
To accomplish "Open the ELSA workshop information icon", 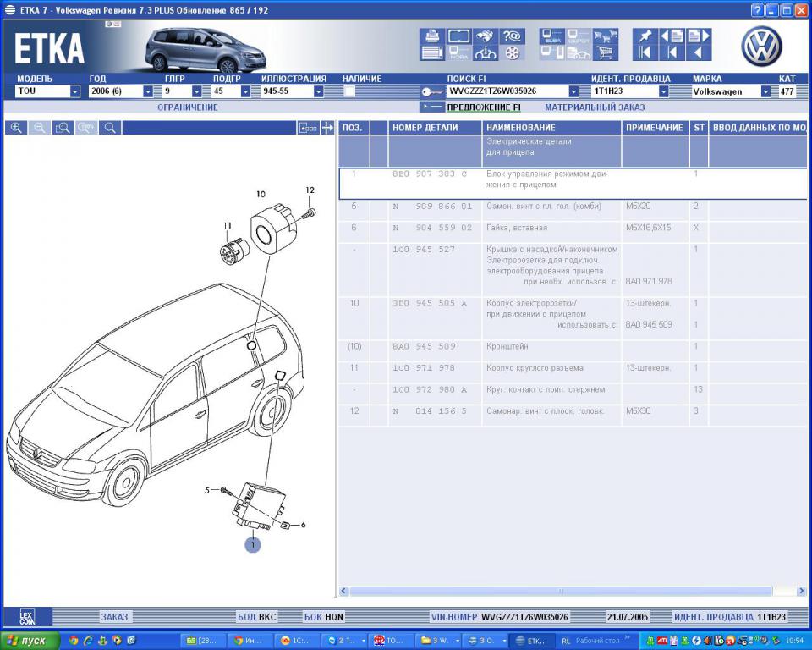I will coord(552,36).
